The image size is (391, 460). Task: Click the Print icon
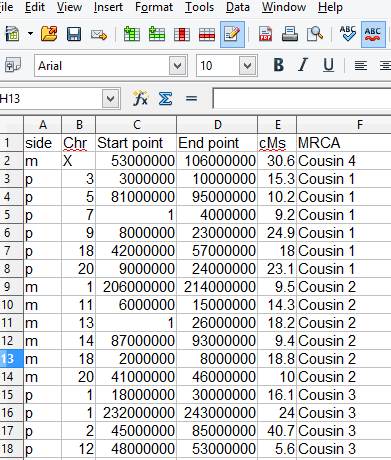(290, 34)
